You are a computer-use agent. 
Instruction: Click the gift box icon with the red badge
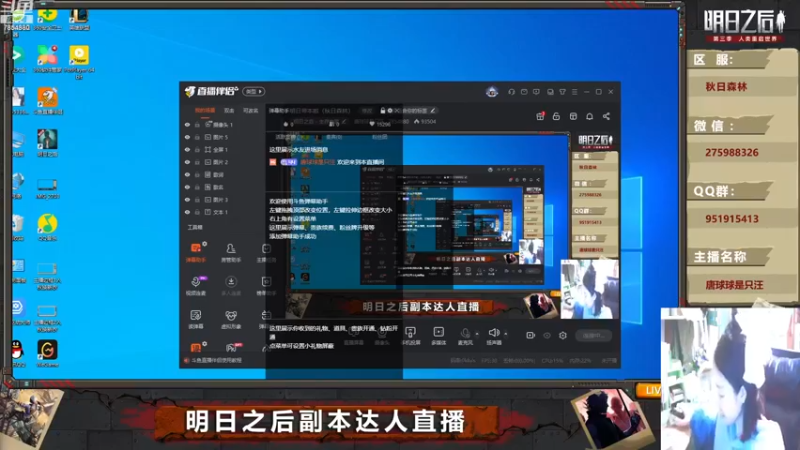click(540, 116)
